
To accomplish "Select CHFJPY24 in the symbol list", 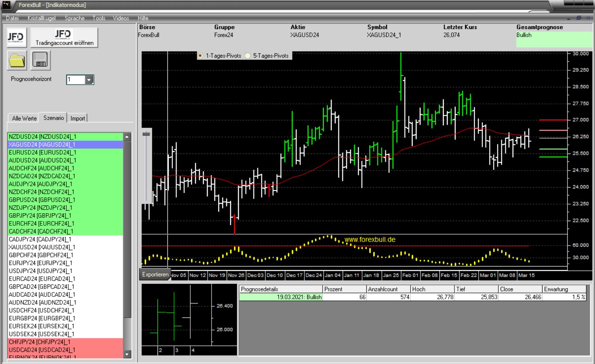I will point(66,342).
